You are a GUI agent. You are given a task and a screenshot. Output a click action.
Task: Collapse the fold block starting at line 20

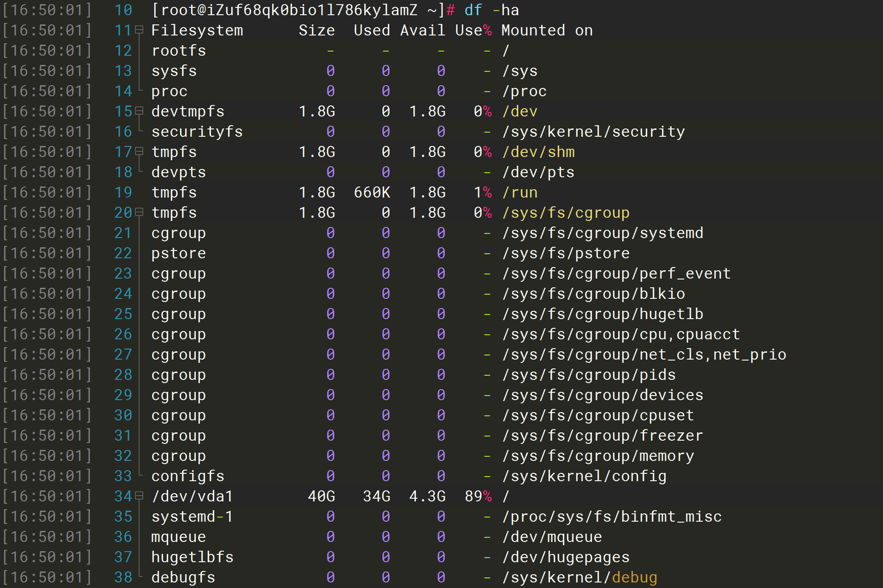coord(139,213)
